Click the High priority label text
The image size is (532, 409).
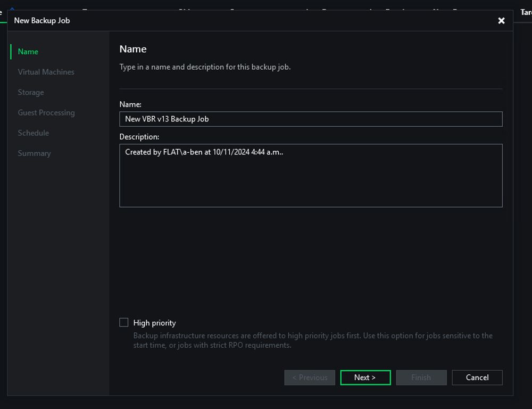154,323
